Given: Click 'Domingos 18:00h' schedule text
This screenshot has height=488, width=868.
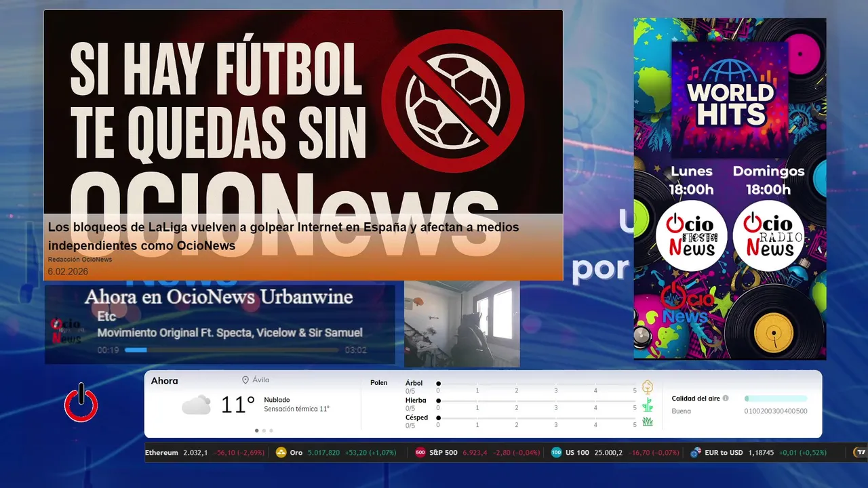Looking at the screenshot, I should (x=768, y=180).
